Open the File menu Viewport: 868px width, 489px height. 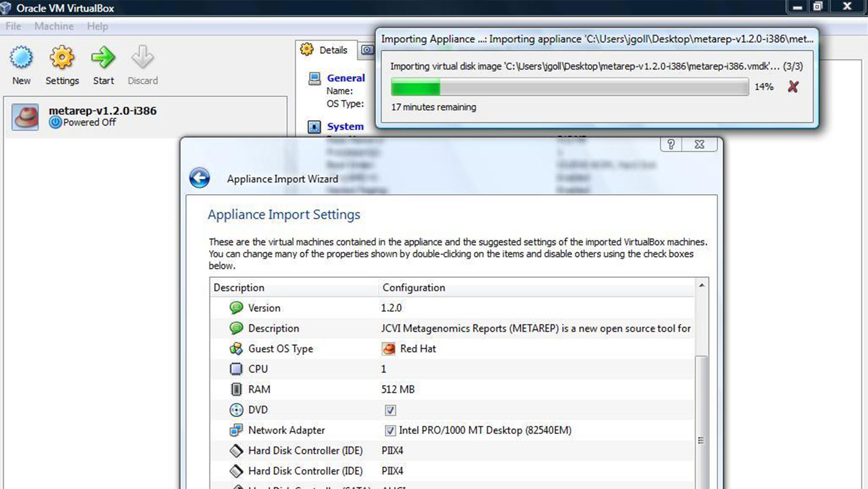click(13, 26)
